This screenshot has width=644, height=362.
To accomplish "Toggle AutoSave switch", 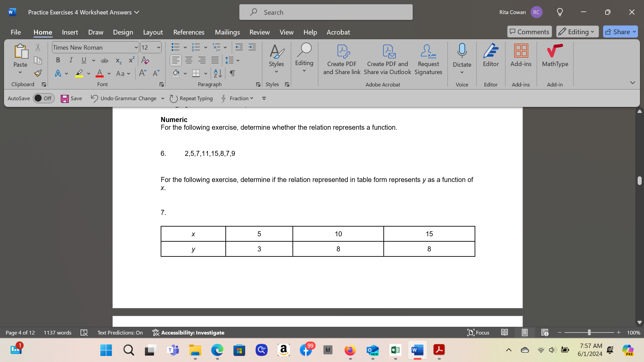I will click(x=44, y=98).
